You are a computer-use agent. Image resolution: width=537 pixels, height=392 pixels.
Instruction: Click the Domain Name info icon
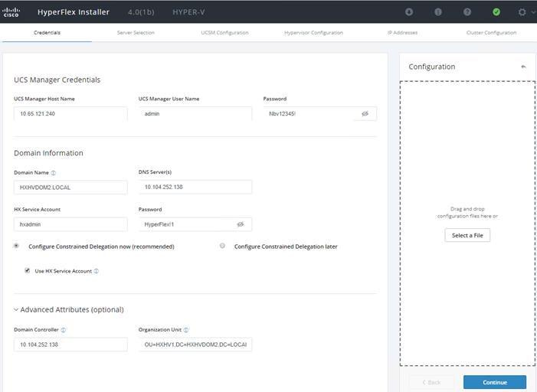[54, 173]
